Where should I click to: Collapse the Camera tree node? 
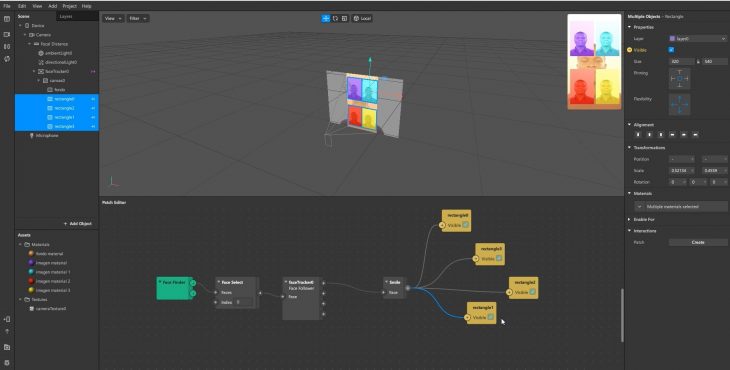25,35
